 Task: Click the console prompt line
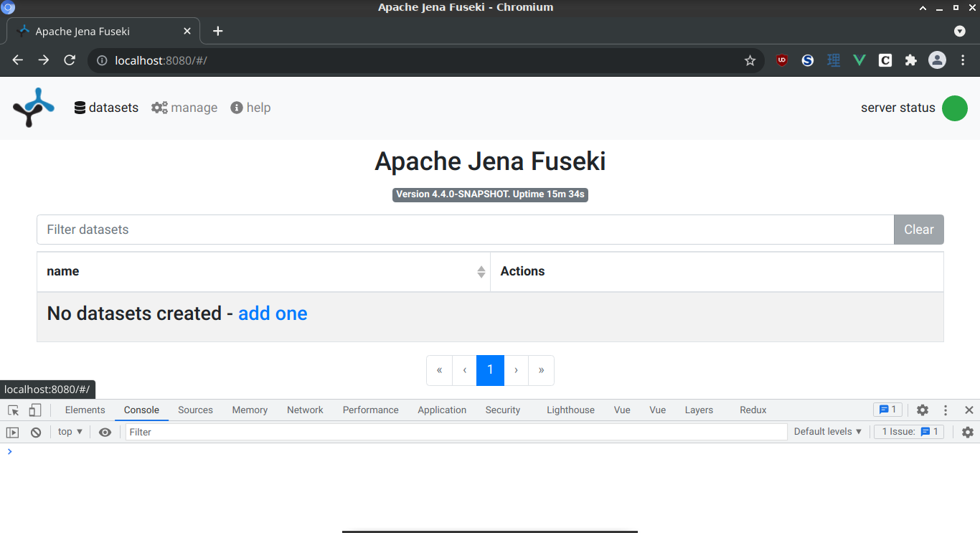point(490,451)
